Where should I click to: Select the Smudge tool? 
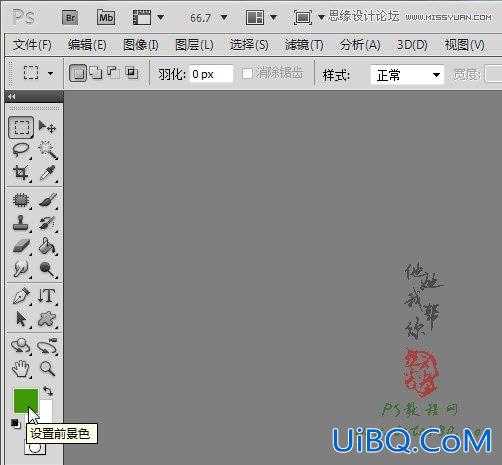tap(21, 269)
